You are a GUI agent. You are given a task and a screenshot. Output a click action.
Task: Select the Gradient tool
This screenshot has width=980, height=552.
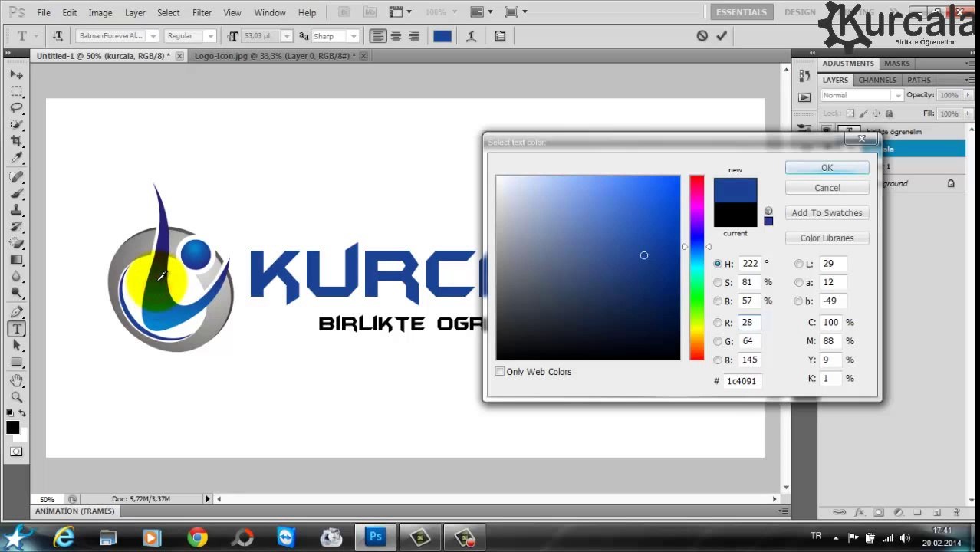point(17,259)
